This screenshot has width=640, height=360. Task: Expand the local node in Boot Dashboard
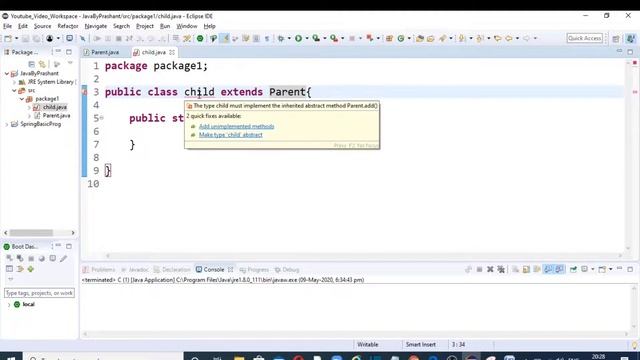click(x=9, y=304)
